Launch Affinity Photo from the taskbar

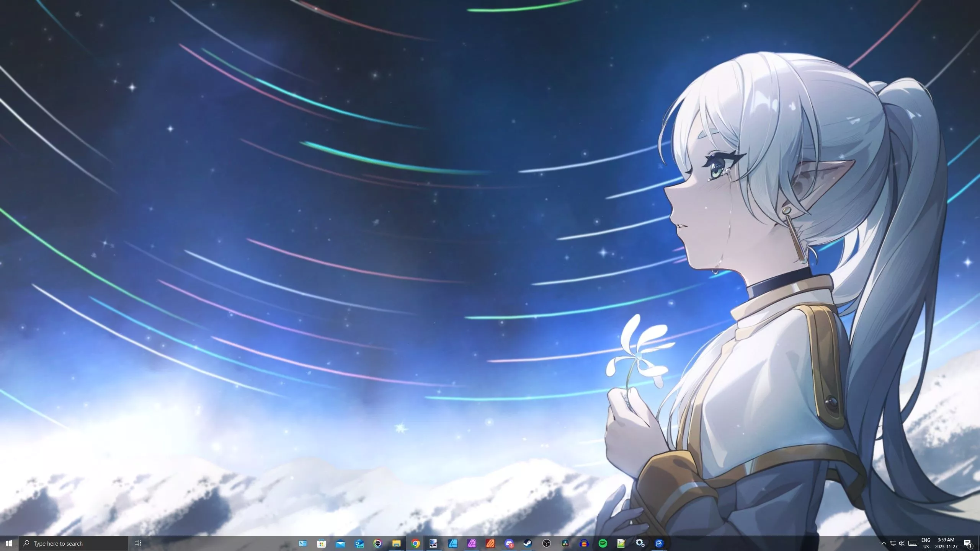click(472, 543)
